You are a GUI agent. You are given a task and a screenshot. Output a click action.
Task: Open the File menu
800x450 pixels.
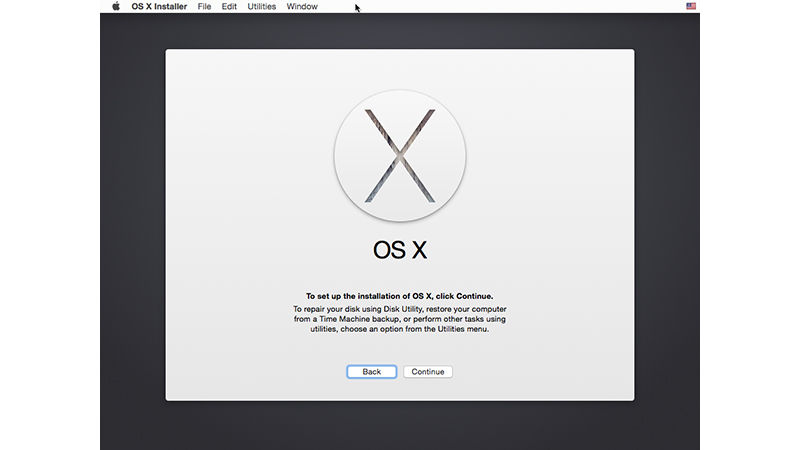(204, 7)
